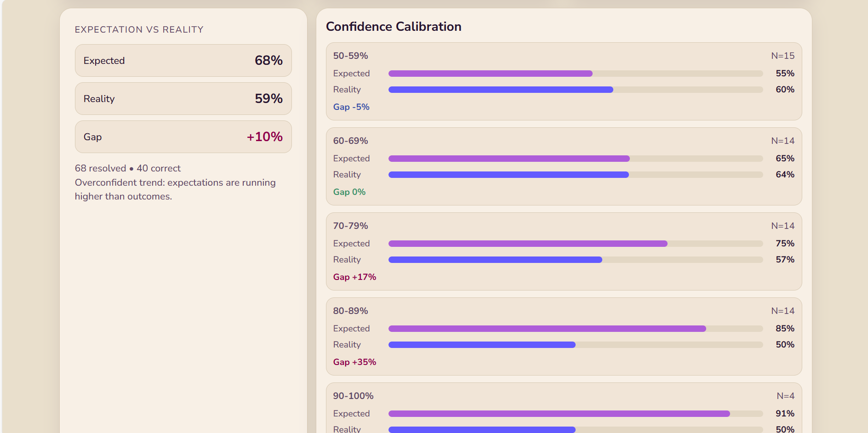868x433 pixels.
Task: Select the Expected bar in 90-100% bucket
Action: (576, 414)
